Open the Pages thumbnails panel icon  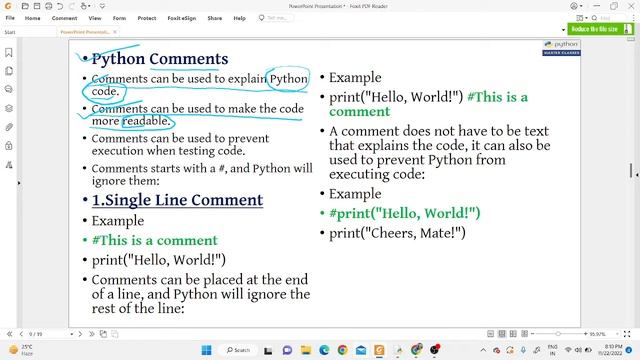[x=9, y=71]
